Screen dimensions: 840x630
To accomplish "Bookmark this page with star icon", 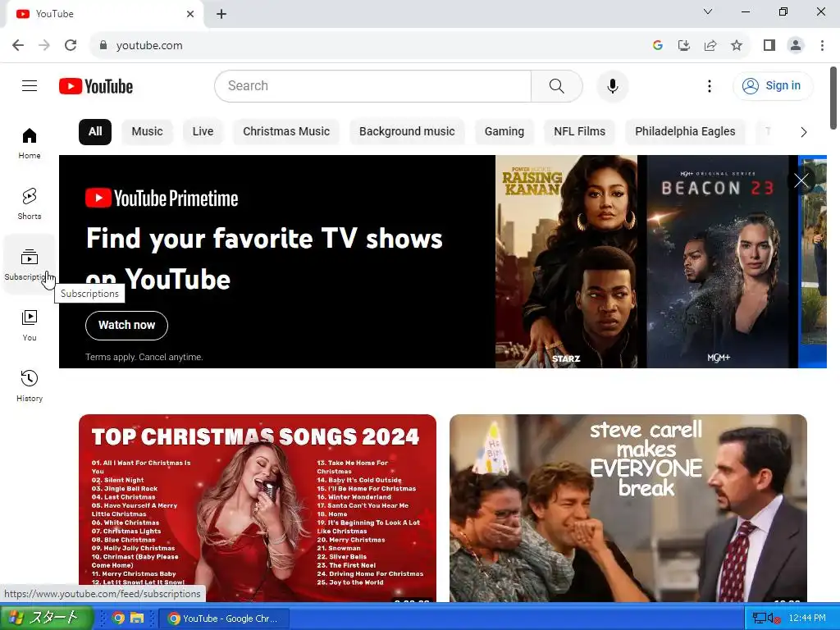I will pyautogui.click(x=737, y=46).
